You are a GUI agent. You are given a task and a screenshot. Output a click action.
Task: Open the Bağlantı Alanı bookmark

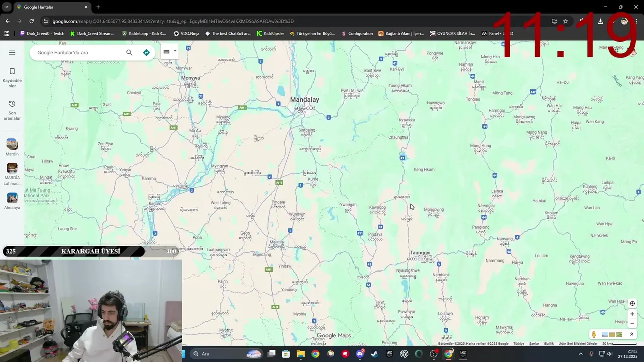tap(400, 34)
